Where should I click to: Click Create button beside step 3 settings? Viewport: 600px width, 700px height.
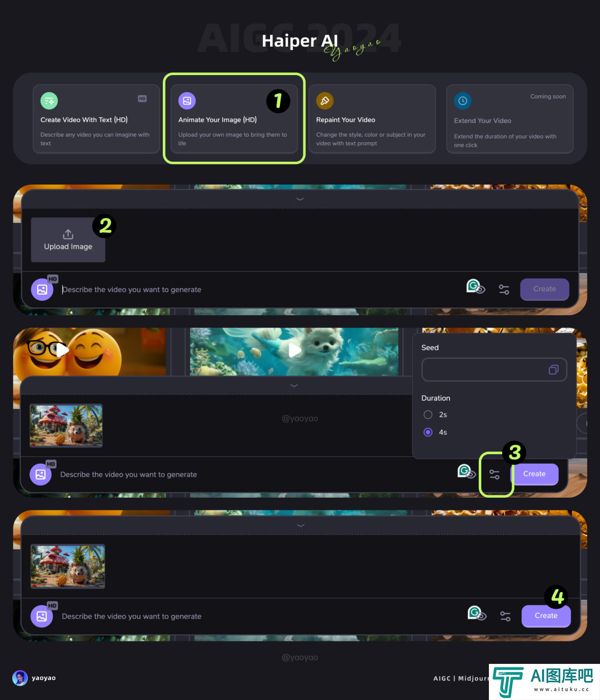point(534,474)
